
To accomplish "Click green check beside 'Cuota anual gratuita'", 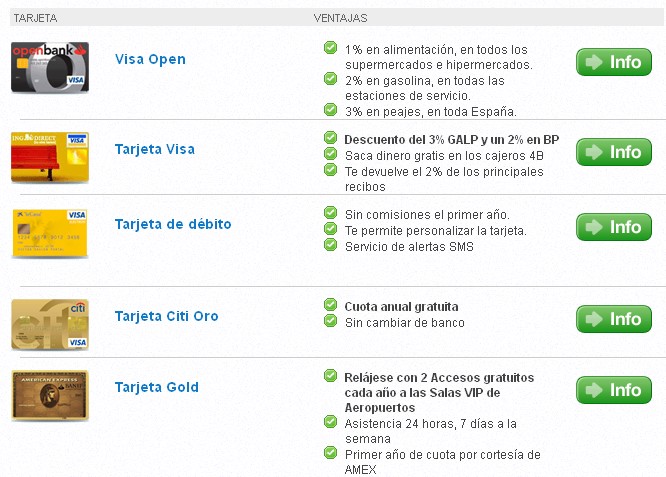I will click(330, 304).
